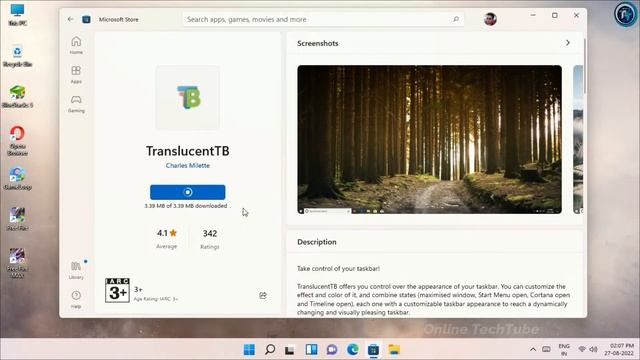Go back with the Store back arrow

pyautogui.click(x=71, y=19)
